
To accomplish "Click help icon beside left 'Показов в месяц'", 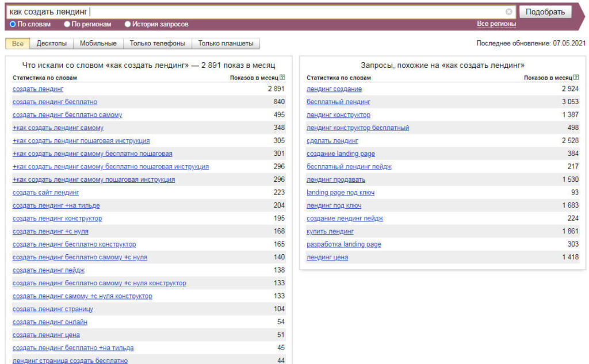I will (x=282, y=78).
